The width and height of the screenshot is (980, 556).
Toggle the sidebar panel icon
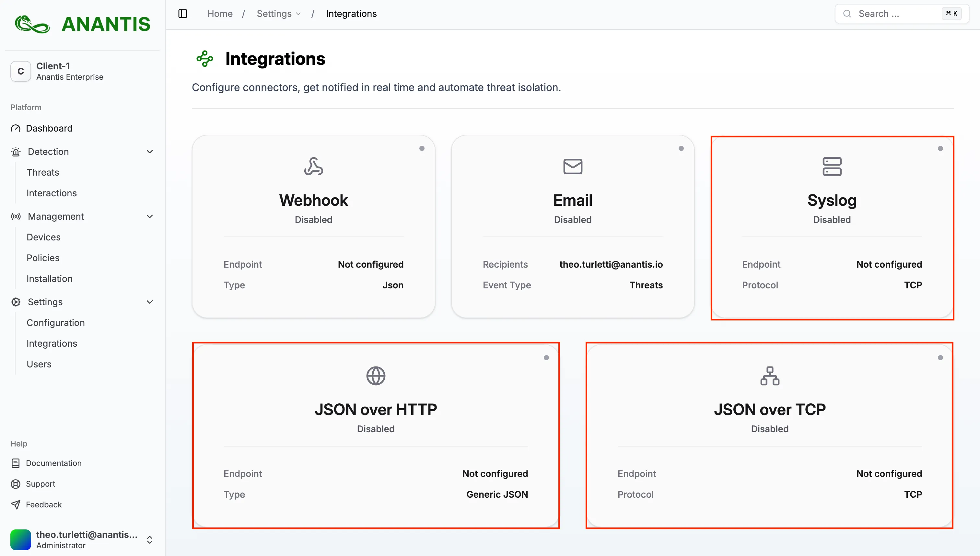point(182,14)
